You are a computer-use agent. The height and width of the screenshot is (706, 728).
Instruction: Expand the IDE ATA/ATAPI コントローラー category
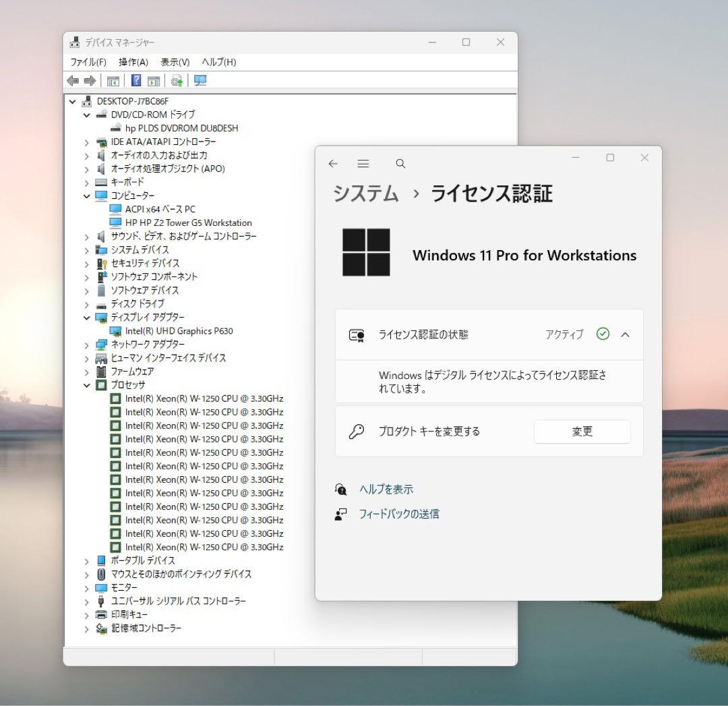click(86, 142)
